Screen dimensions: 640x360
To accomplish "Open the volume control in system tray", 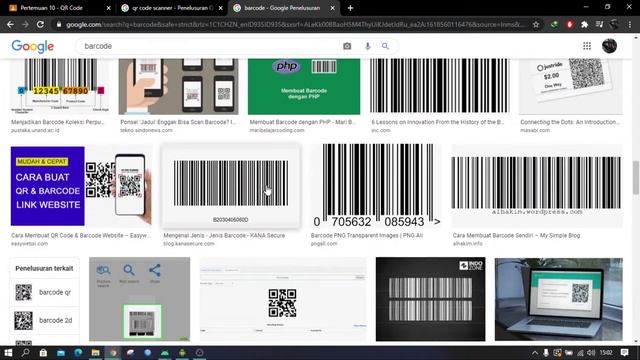I will click(x=591, y=353).
